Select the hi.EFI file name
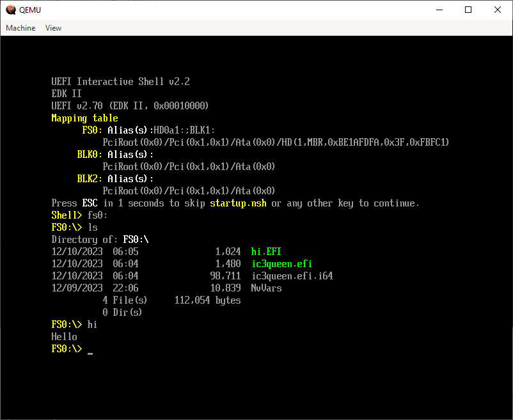The width and height of the screenshot is (513, 420). [x=265, y=251]
